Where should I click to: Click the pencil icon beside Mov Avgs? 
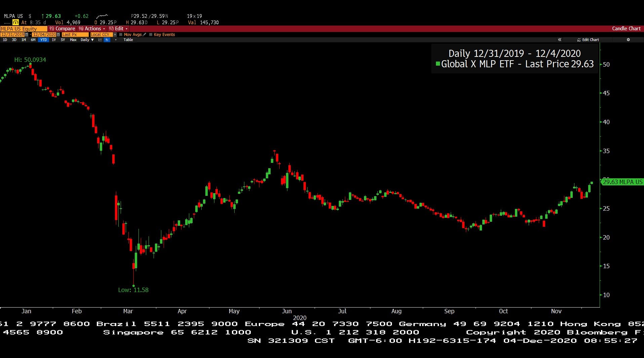coord(145,34)
